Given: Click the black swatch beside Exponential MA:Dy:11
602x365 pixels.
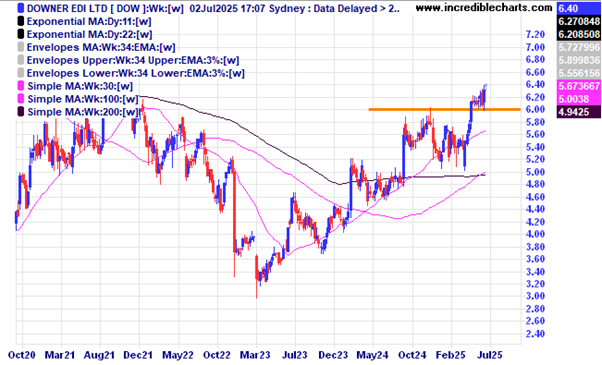Looking at the screenshot, I should [x=21, y=21].
